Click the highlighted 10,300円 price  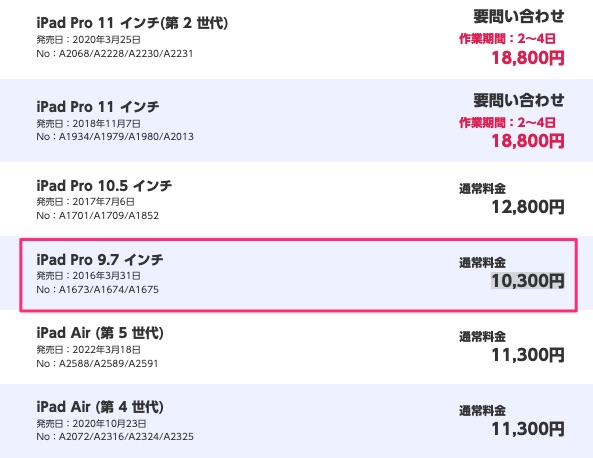[x=528, y=281]
